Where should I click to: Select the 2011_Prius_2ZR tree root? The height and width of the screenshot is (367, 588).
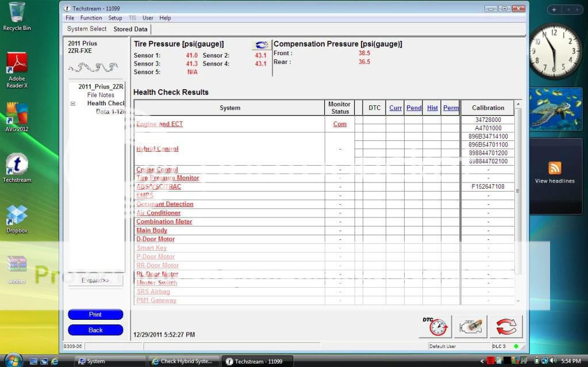point(101,87)
